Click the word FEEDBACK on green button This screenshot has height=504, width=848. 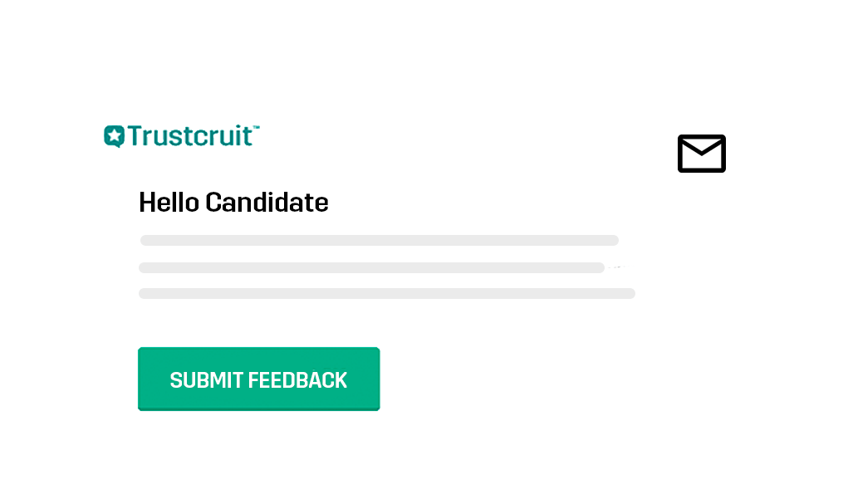click(297, 380)
